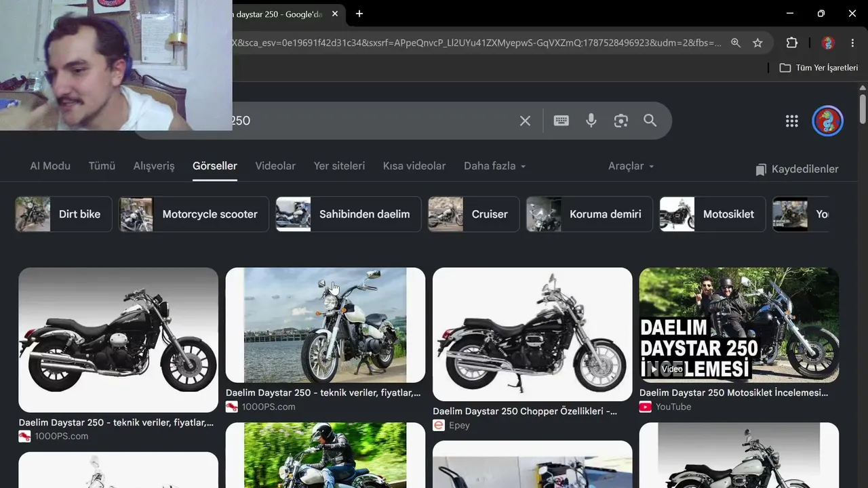Open Kaydedilenler saved items
868x488 pixels.
point(797,169)
